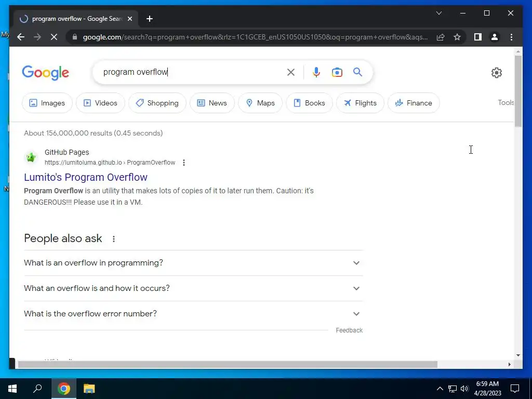Switch to the Maps results tab
Screen dimensions: 532x399
260,103
